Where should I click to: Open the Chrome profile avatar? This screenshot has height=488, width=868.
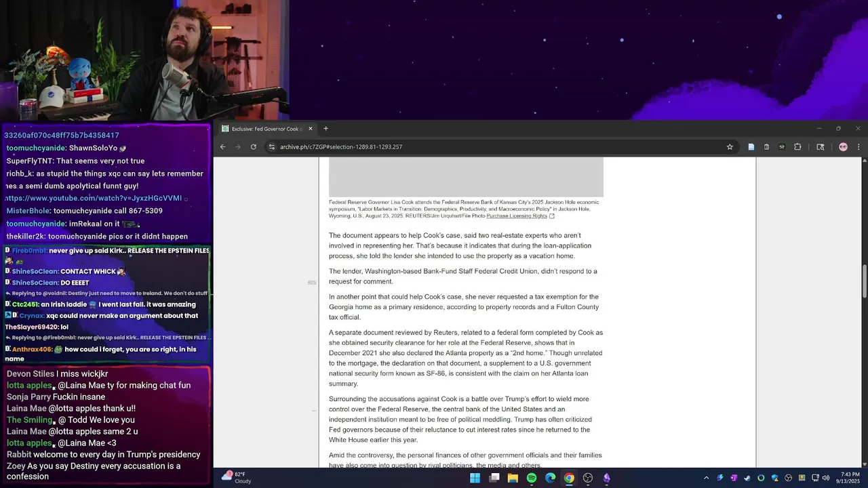pyautogui.click(x=843, y=146)
